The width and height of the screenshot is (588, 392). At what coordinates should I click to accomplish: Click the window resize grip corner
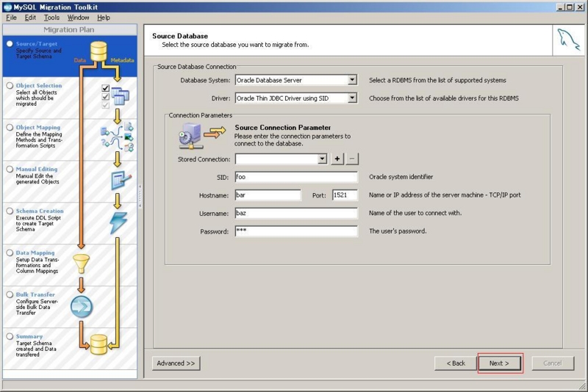click(582, 387)
